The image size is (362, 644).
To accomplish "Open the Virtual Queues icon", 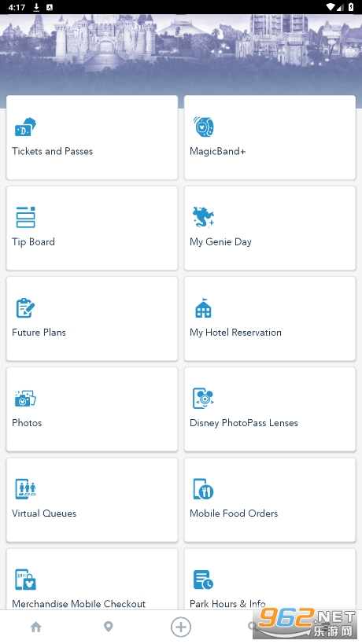I will point(25,489).
